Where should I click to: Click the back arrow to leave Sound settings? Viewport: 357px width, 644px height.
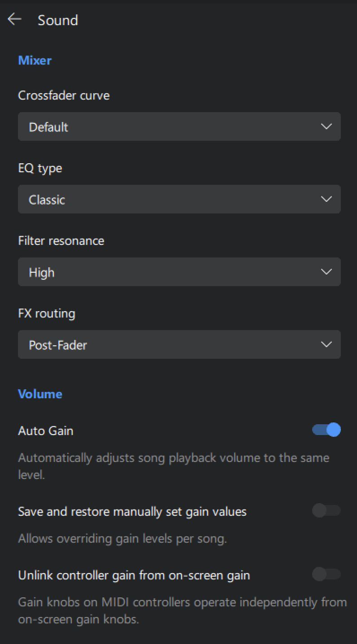14,19
